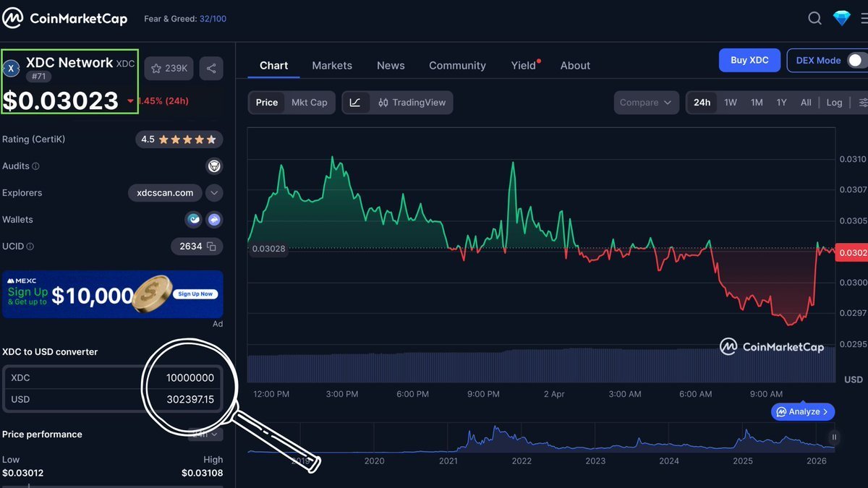Copy UCID 2634 to clipboard
The image size is (868, 488).
(x=211, y=247)
